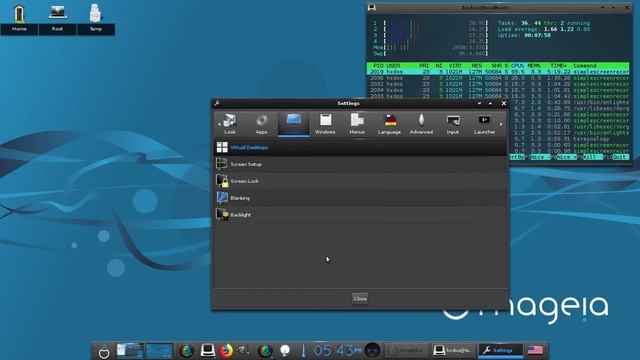Open the Look settings category
The width and height of the screenshot is (640, 360).
point(230,124)
